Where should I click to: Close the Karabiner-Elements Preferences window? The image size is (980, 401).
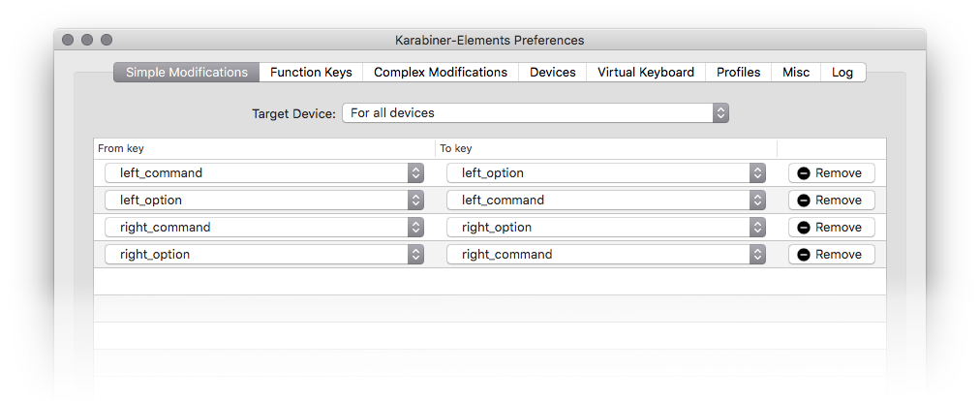[68, 40]
